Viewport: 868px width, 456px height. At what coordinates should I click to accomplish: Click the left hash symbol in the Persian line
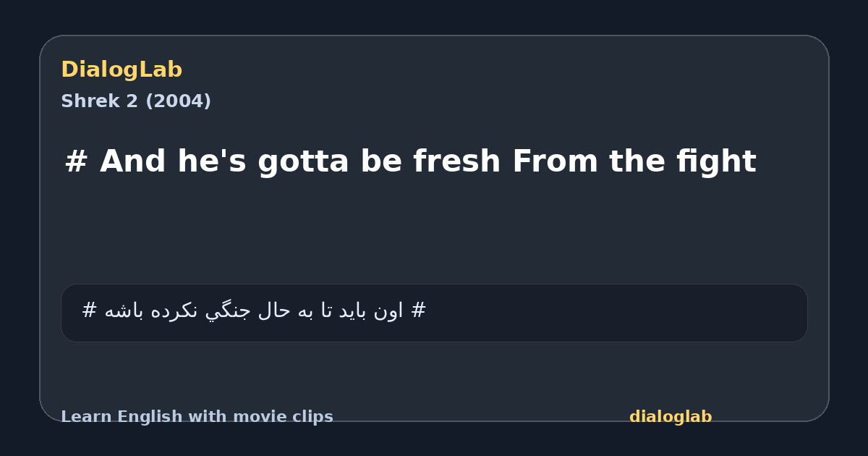pyautogui.click(x=89, y=311)
